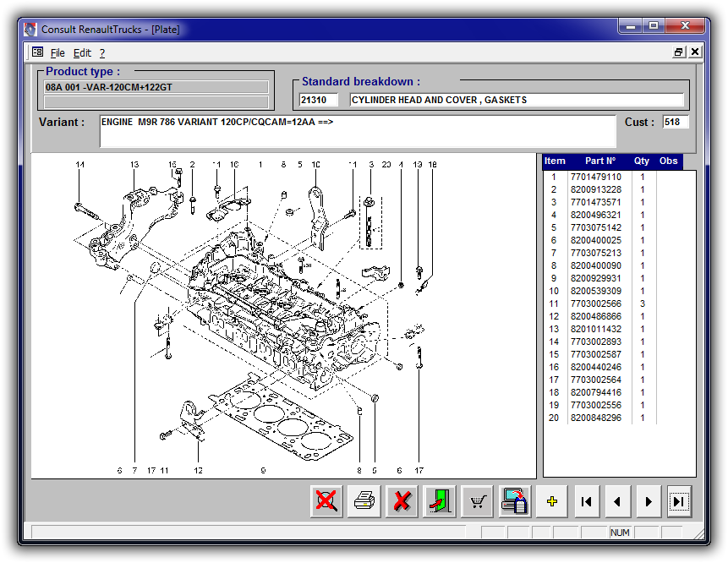Click the magnifier with red cross icon
The width and height of the screenshot is (728, 563).
326,501
